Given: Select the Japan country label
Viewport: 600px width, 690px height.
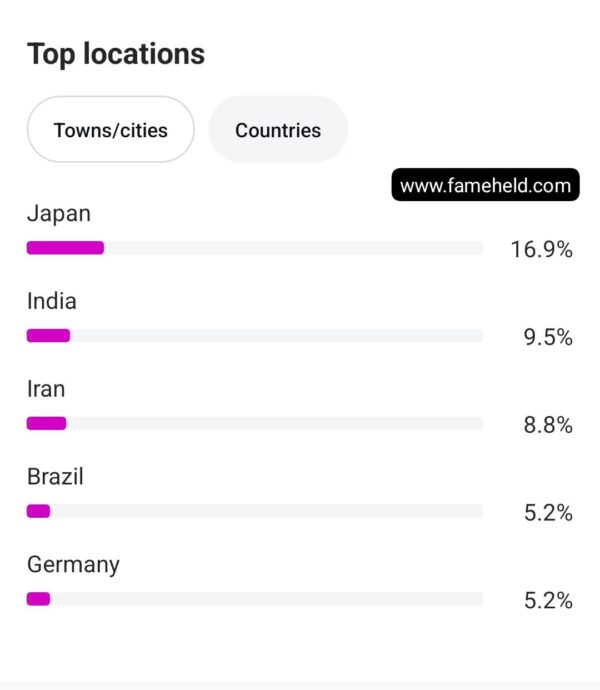Looking at the screenshot, I should point(59,214).
